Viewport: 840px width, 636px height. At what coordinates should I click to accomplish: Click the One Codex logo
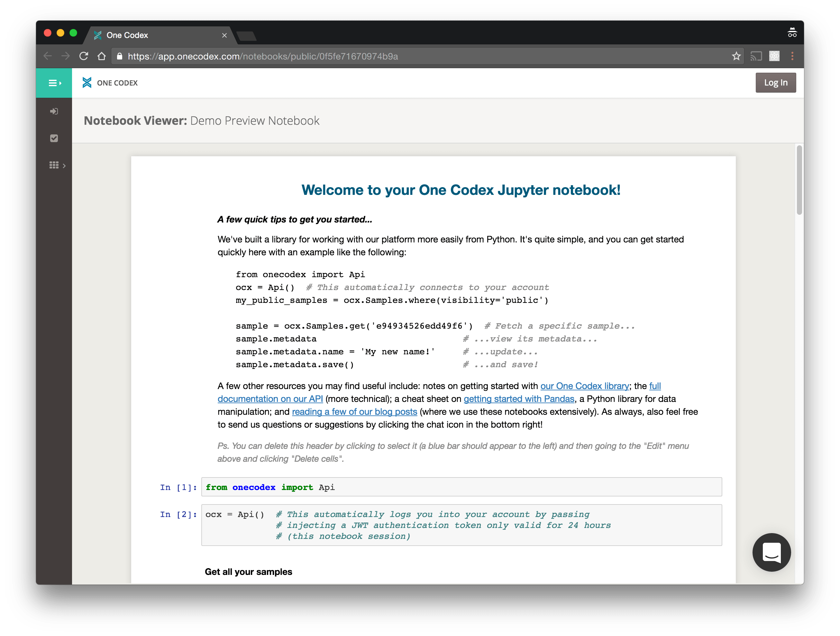(x=87, y=83)
